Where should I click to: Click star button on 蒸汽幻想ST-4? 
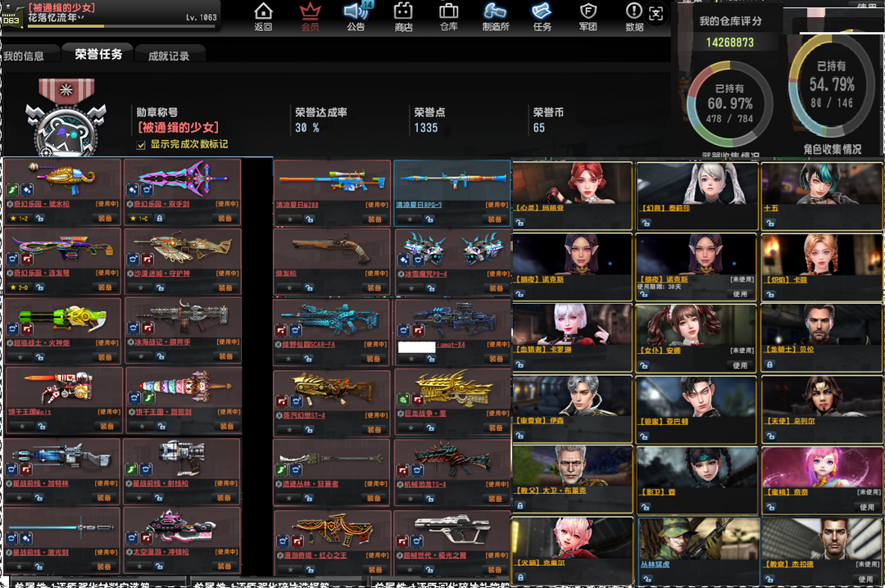coord(289,429)
